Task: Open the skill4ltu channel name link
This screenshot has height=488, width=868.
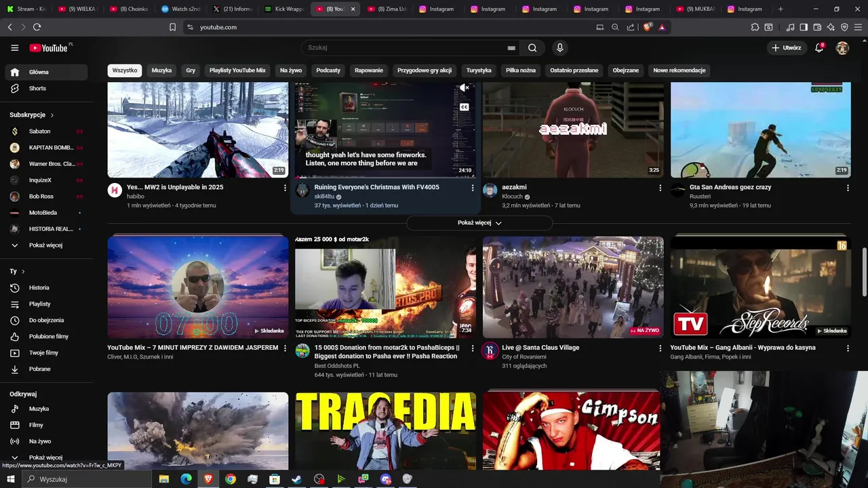Action: click(324, 197)
